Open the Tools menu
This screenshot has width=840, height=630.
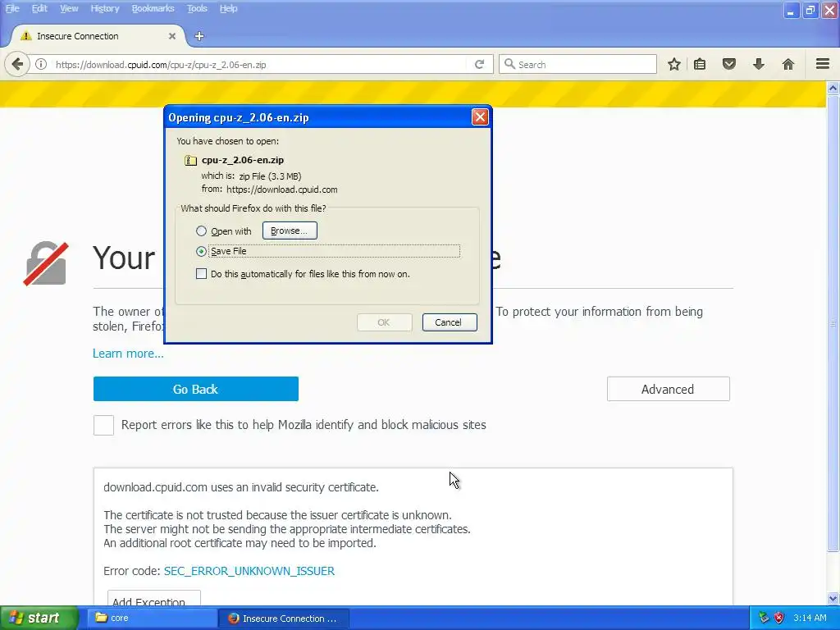click(x=197, y=8)
